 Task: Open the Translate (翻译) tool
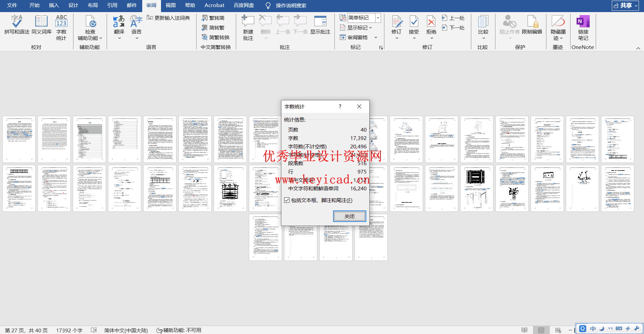119,24
